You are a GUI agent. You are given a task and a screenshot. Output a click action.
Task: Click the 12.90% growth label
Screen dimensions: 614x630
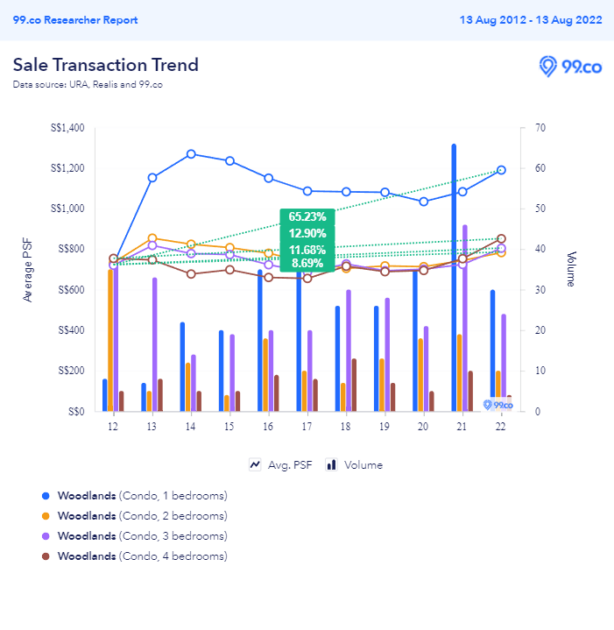[307, 233]
